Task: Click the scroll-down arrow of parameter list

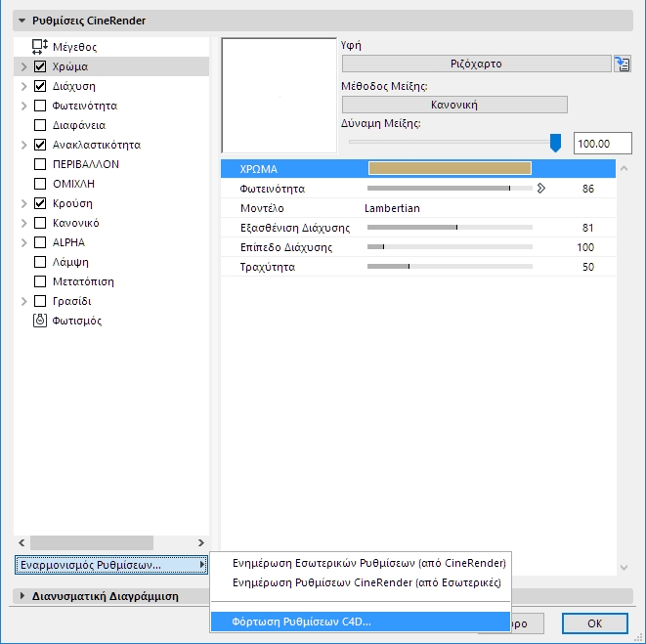Action: point(624,568)
